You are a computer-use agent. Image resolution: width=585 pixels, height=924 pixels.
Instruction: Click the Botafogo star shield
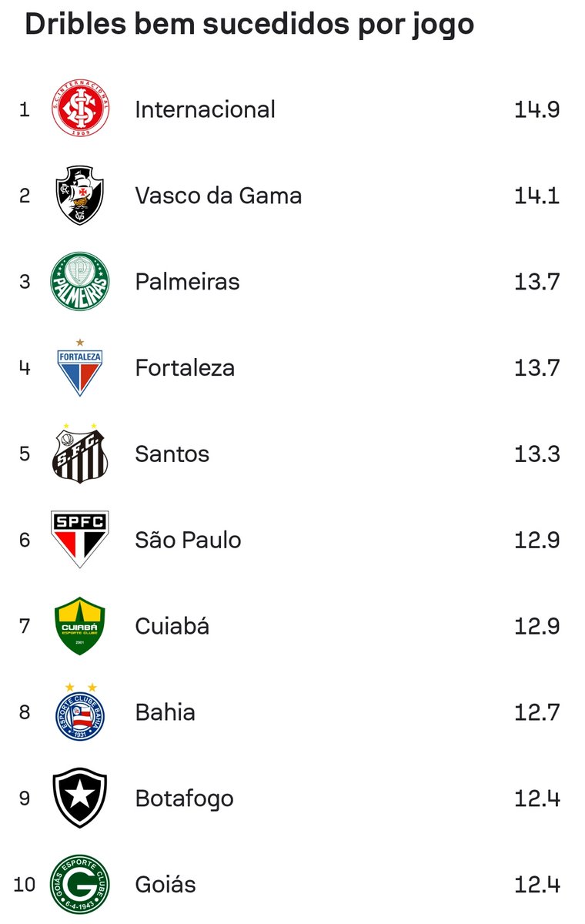(x=80, y=798)
